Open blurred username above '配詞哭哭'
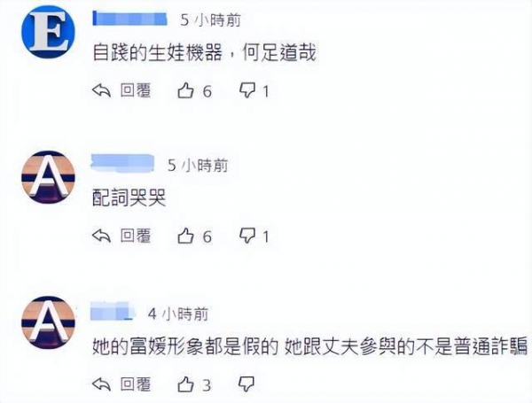Image resolution: width=532 pixels, height=403 pixels. coord(122,162)
